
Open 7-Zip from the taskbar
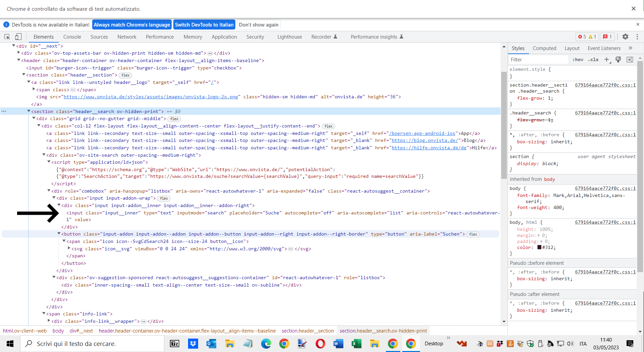point(175,344)
